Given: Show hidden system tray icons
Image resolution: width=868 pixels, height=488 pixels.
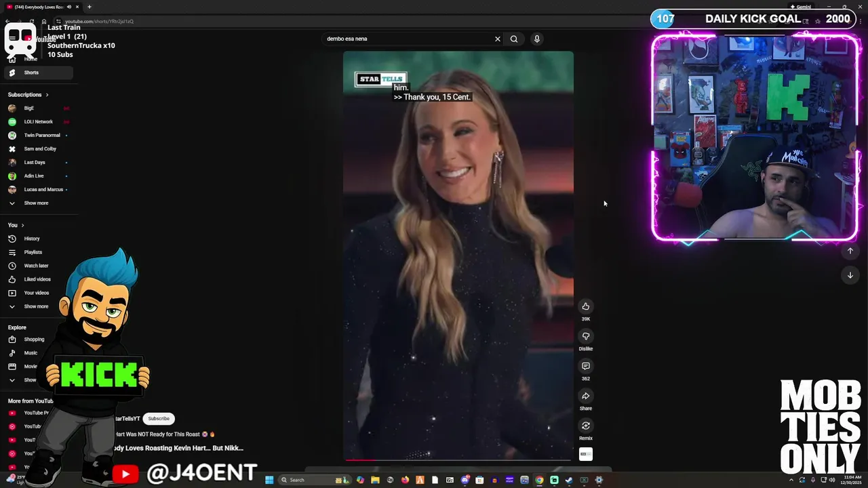Looking at the screenshot, I should (x=791, y=480).
